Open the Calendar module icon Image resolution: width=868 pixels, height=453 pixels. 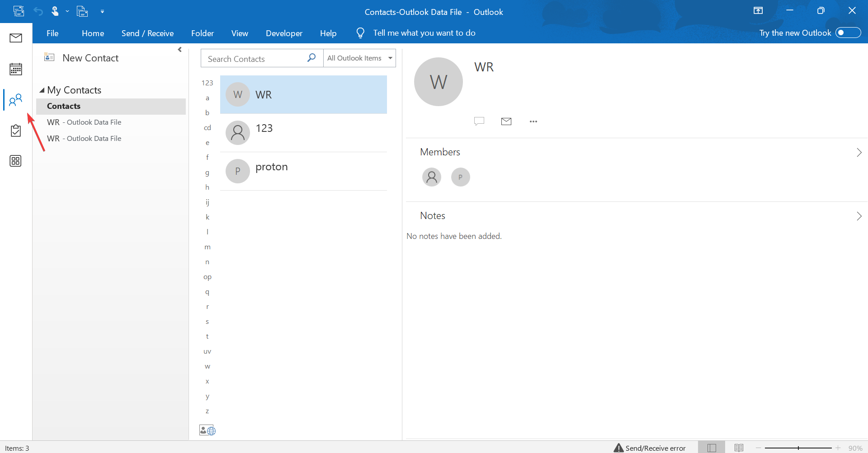[x=16, y=69]
